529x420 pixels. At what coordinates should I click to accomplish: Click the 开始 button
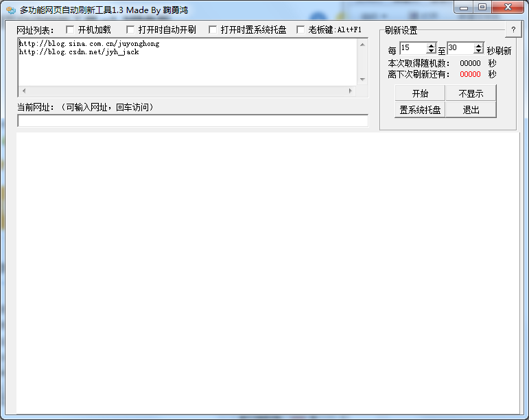coord(420,93)
